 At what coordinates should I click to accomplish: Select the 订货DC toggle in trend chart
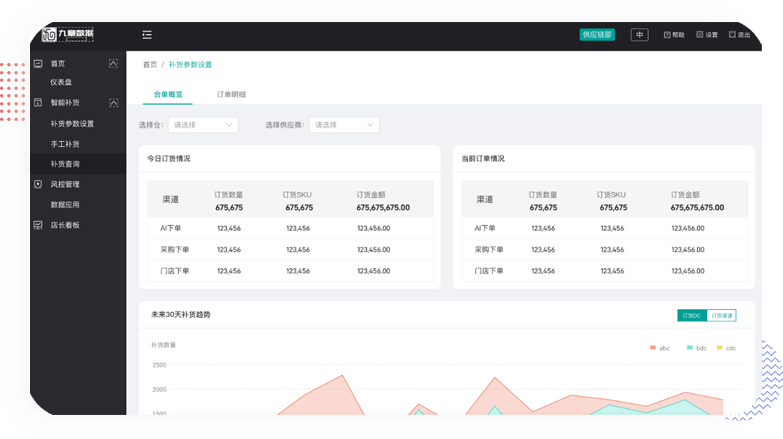coord(692,316)
